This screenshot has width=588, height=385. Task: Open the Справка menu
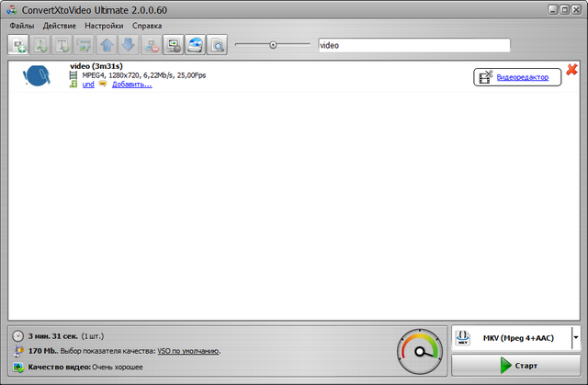click(147, 25)
